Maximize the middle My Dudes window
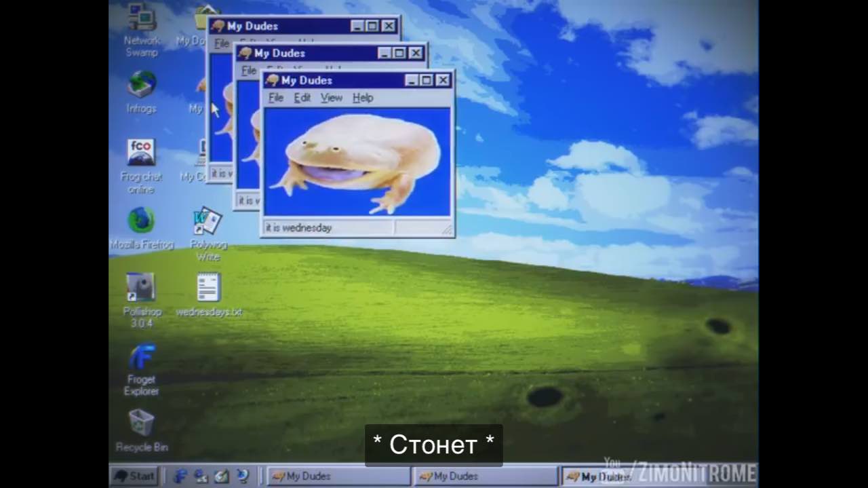This screenshot has height=488, width=868. (399, 53)
